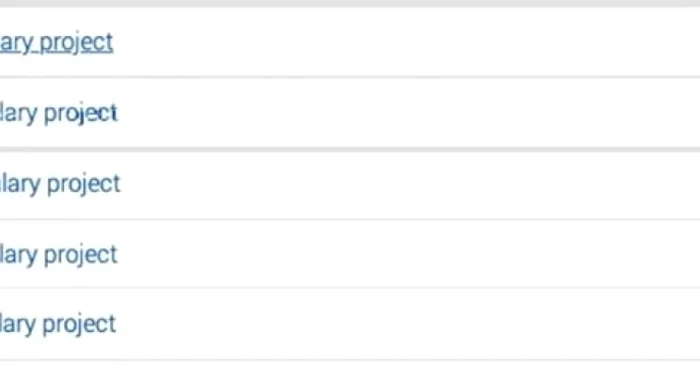This screenshot has height=368, width=700.
Task: Click the thick divider between second and third rows
Action: click(350, 149)
